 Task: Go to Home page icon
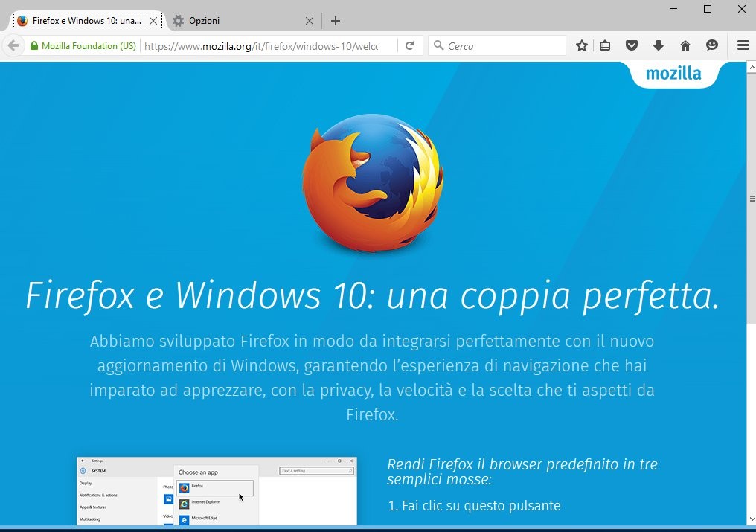pos(685,46)
